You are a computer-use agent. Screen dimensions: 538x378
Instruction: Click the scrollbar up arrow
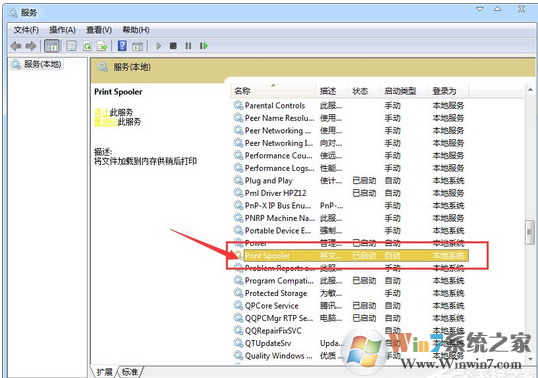[530, 90]
